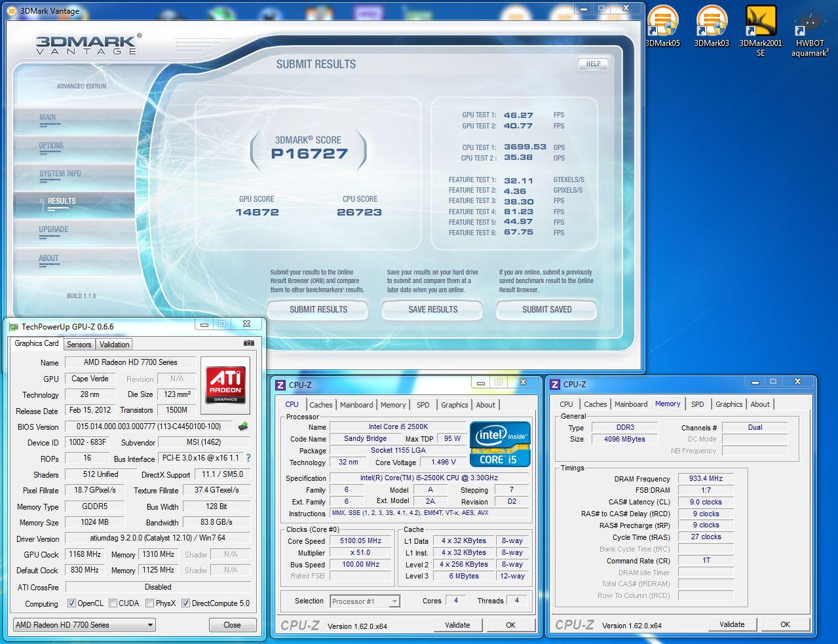Click the CPU score value 26723
This screenshot has height=644, width=838.
coord(359,212)
